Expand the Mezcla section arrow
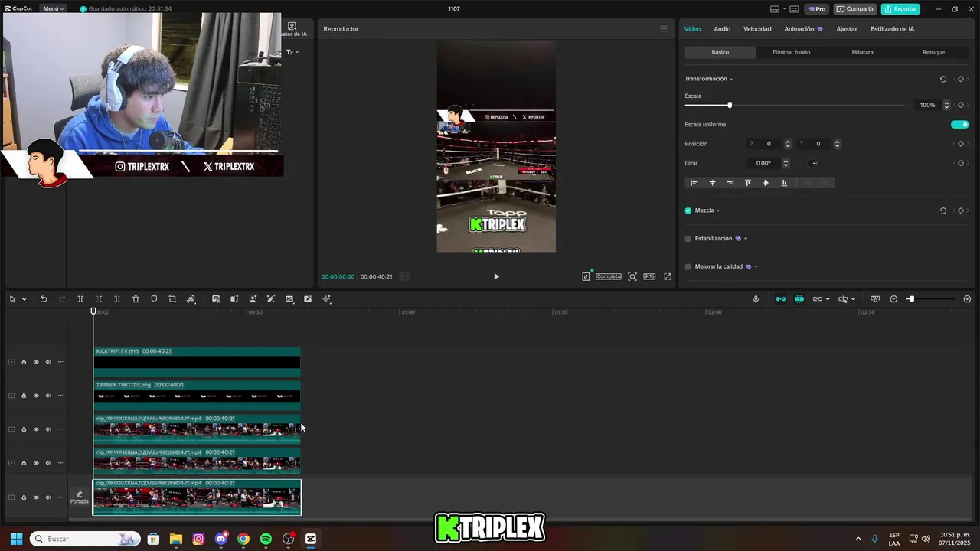Image resolution: width=980 pixels, height=551 pixels. click(718, 210)
